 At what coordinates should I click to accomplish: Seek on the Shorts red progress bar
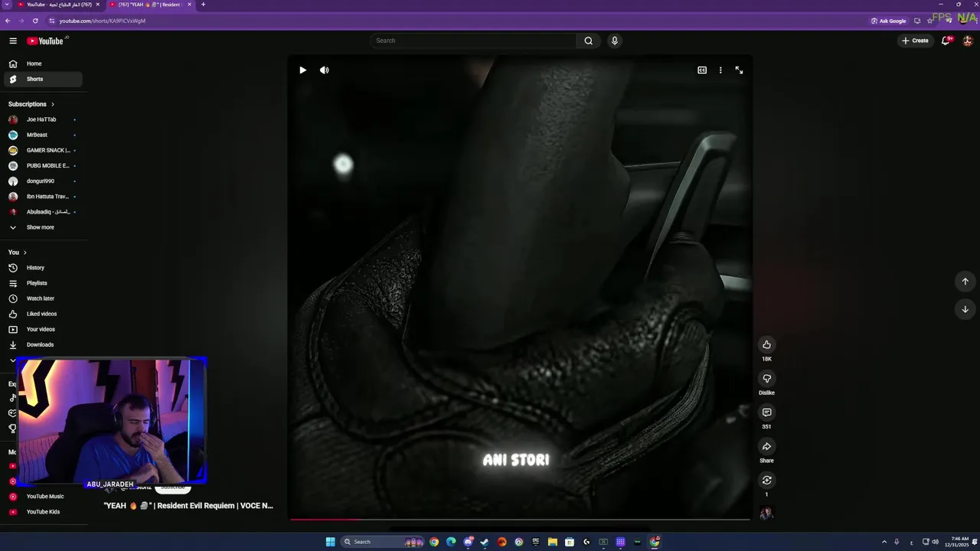pos(520,519)
